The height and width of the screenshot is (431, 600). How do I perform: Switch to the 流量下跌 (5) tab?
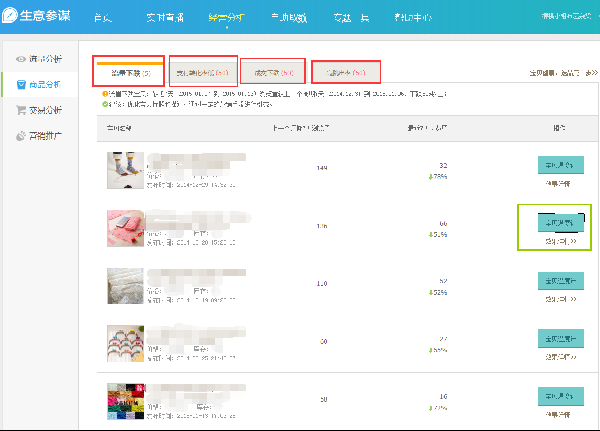(128, 72)
